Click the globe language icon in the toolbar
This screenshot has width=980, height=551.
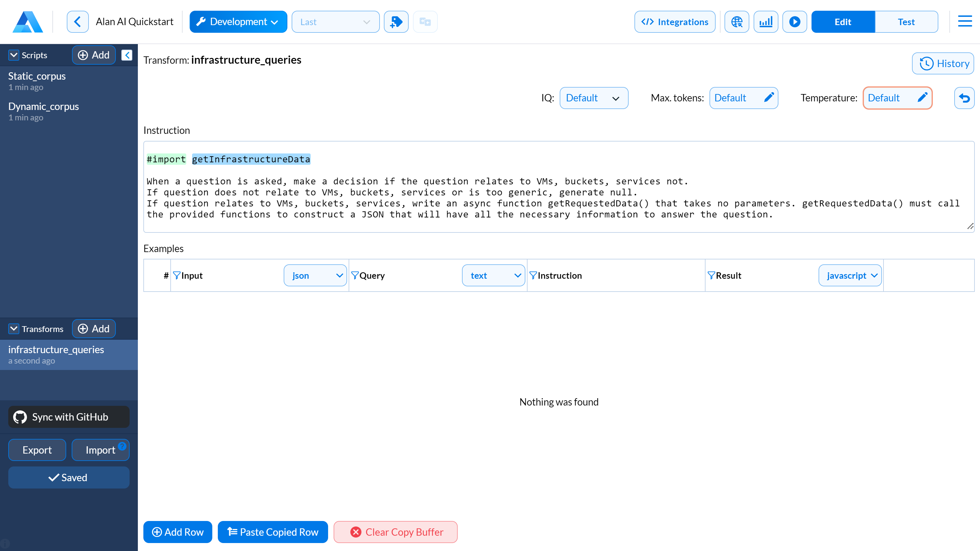pos(736,22)
